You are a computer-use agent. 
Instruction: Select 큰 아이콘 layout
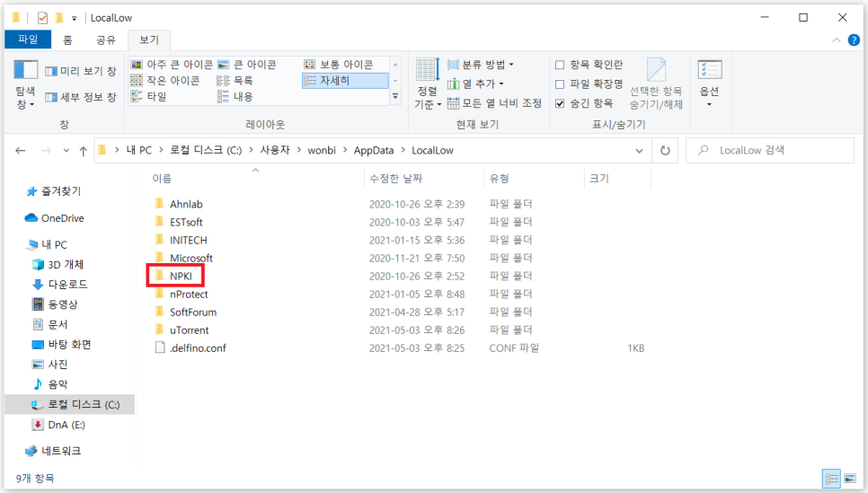click(247, 65)
